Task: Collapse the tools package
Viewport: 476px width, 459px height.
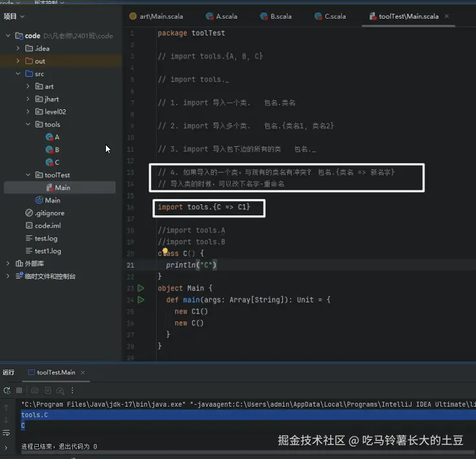Action: [x=28, y=125]
